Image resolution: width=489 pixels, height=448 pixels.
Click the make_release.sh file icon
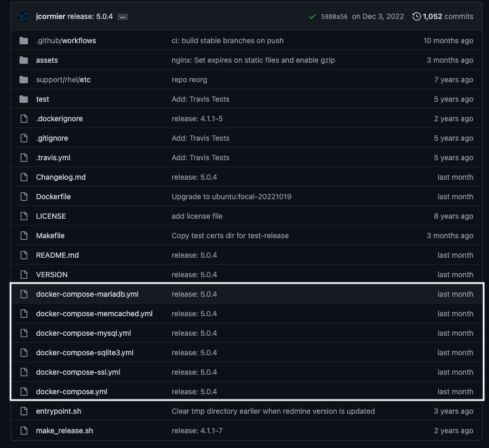pyautogui.click(x=24, y=431)
